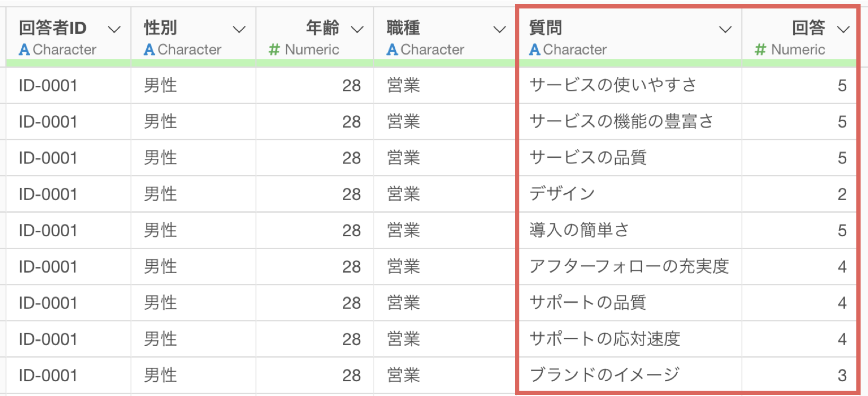Click the Character type icon under 質問

click(x=535, y=50)
